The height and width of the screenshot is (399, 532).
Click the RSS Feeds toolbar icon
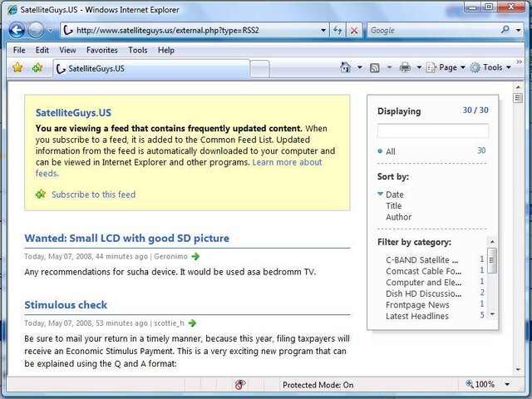pos(375,68)
